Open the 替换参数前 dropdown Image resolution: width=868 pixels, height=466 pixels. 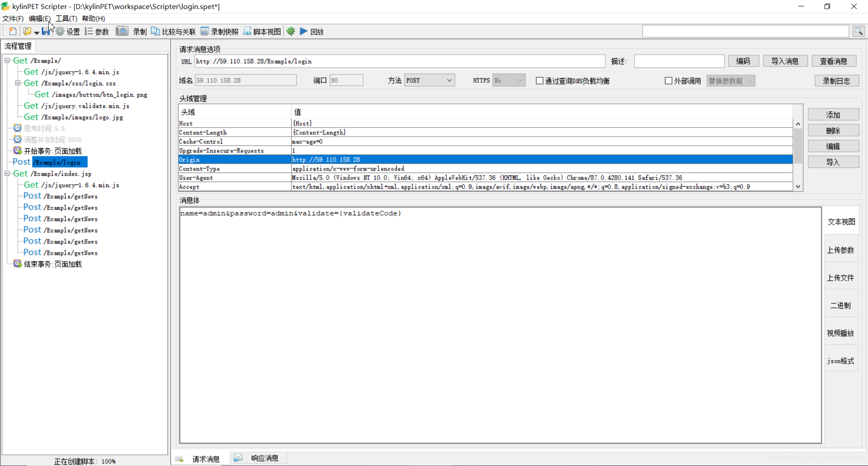(x=731, y=81)
